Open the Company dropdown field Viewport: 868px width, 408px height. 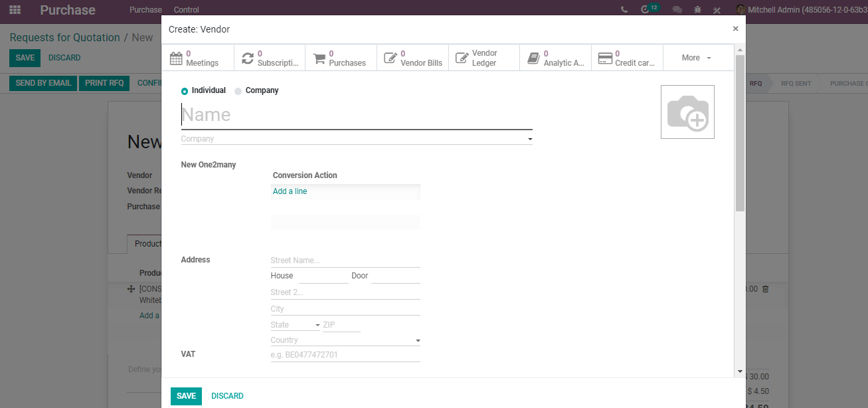pos(357,139)
